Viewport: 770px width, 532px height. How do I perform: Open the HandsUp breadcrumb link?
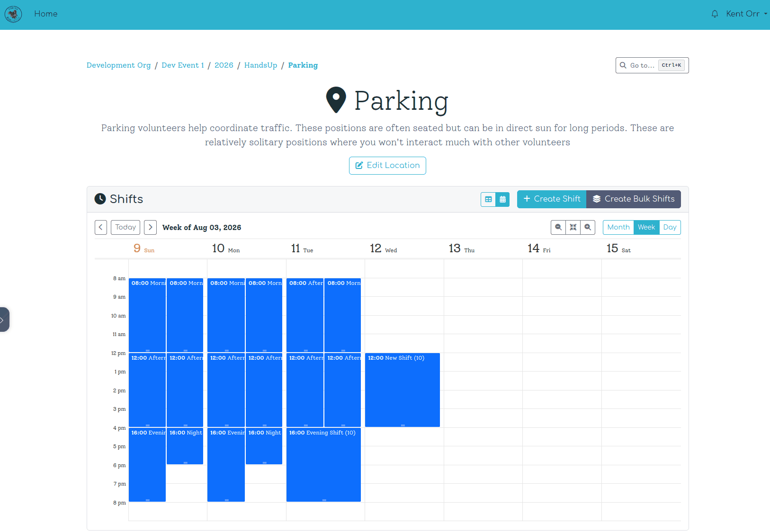click(x=260, y=65)
